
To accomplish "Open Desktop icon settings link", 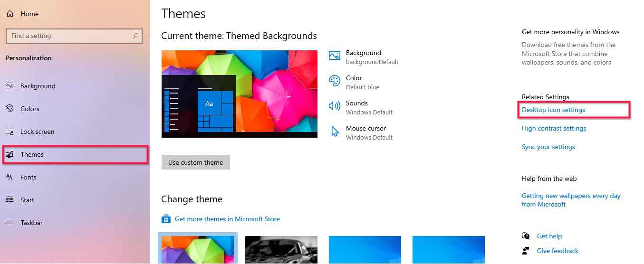I will click(x=553, y=110).
